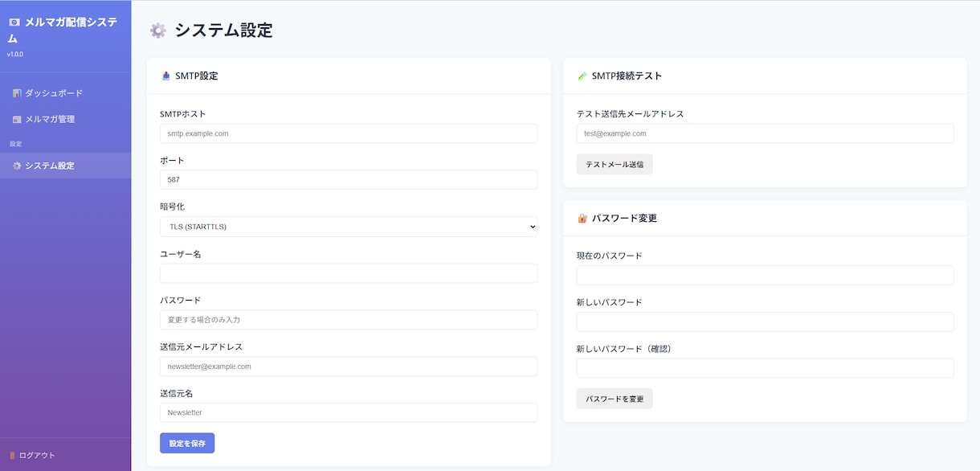The image size is (980, 471).
Task: Click the app logo icon beside メルマガ配信システム
Action: point(14,23)
